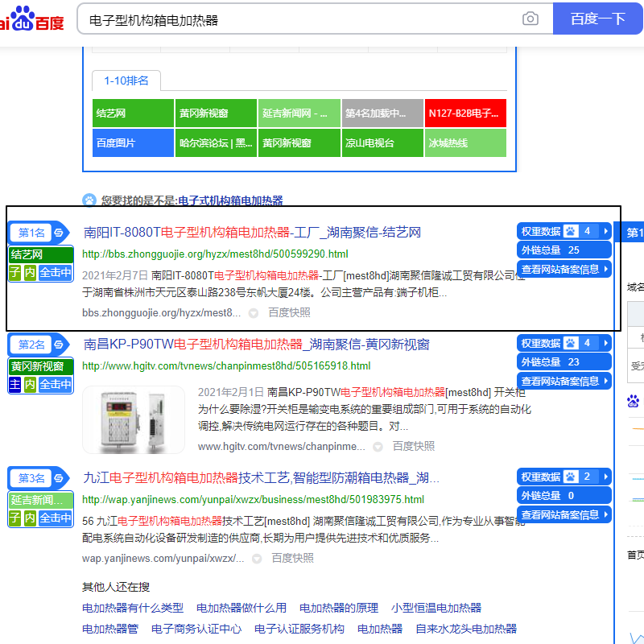Click the 结艺网 green ranking cell
The image size is (644, 644).
133,113
